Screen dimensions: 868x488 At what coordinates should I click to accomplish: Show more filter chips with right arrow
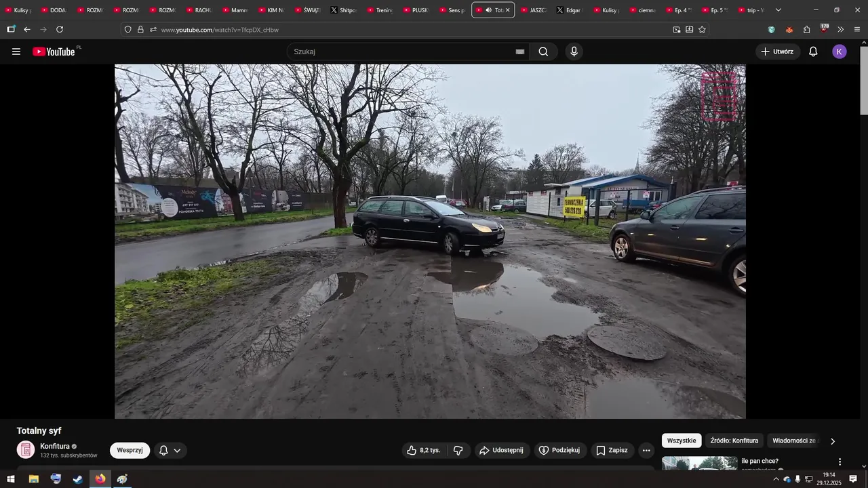(833, 441)
